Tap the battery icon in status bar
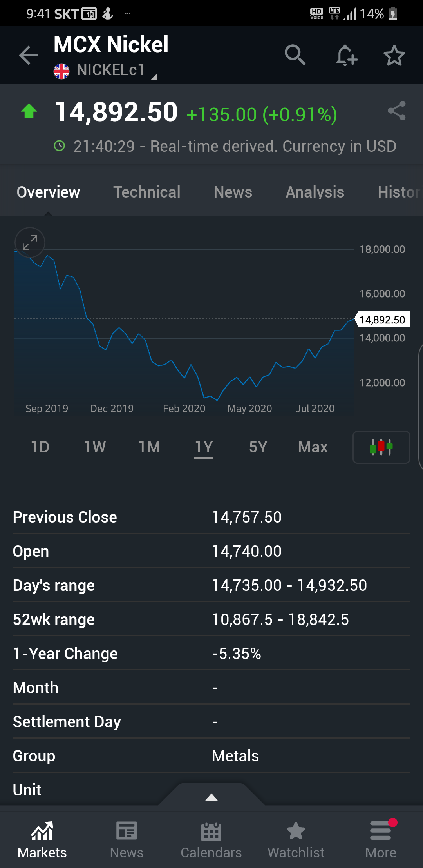The height and width of the screenshot is (868, 423). (x=393, y=14)
